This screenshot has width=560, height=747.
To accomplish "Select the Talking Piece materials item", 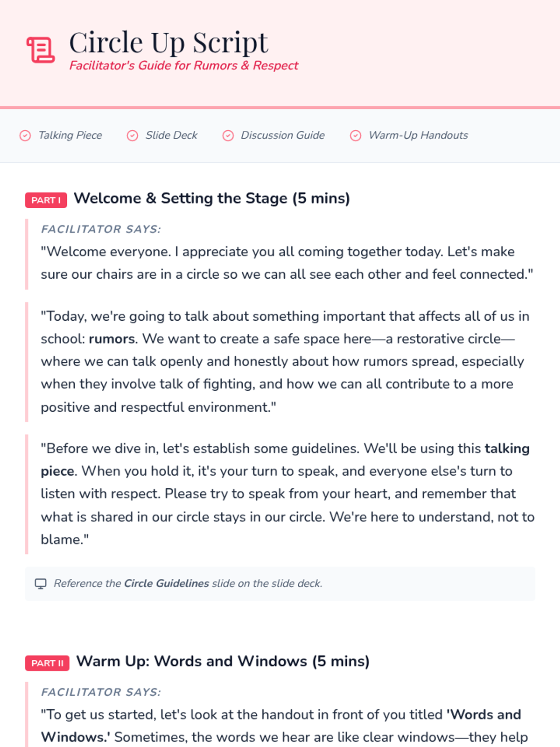I will pos(70,135).
